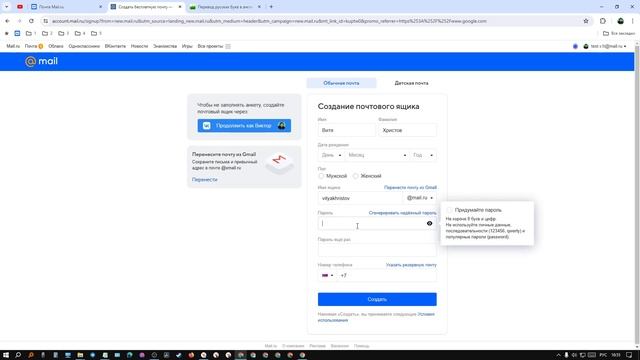
Task: Open Windows taskbar search
Action: click(x=18, y=355)
